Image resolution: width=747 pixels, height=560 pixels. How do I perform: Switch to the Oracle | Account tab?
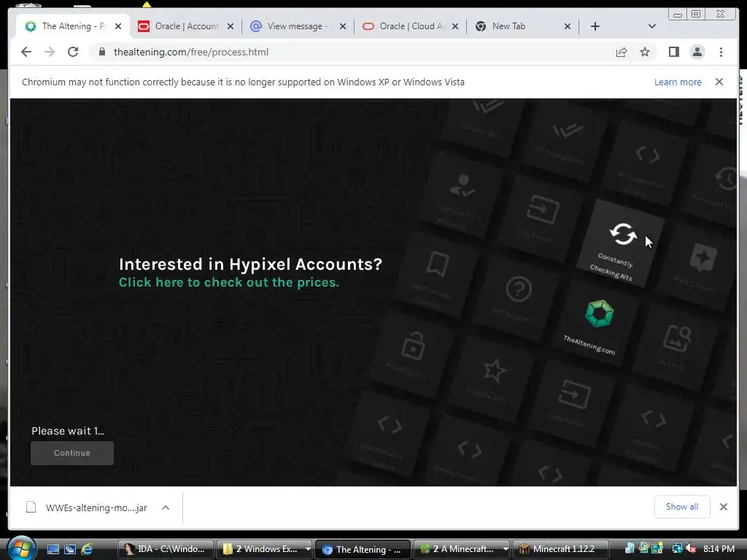186,26
